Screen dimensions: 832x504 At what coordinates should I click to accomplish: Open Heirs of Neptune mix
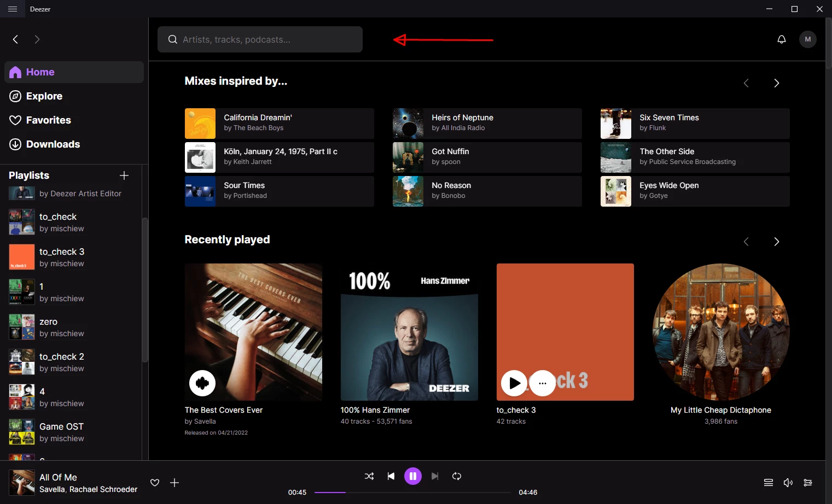point(487,124)
